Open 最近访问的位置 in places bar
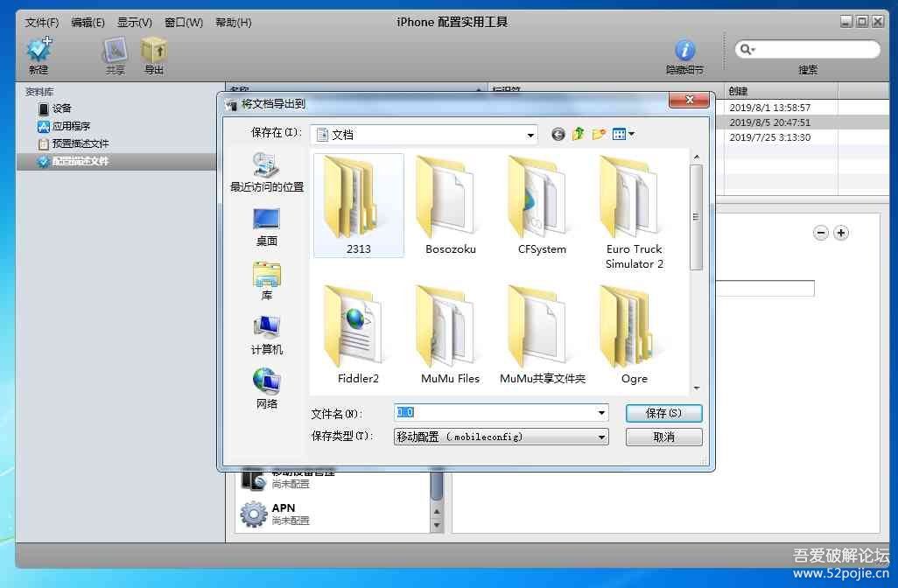 [x=266, y=172]
